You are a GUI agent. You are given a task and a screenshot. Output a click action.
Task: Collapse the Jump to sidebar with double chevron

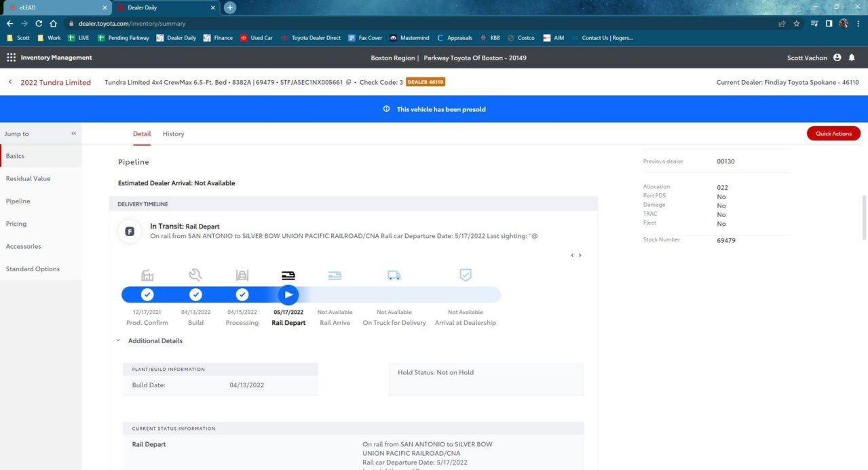(74, 134)
